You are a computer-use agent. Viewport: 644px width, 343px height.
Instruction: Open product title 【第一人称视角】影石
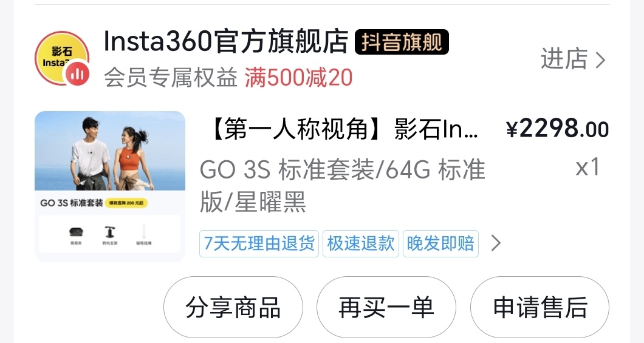[x=343, y=129]
